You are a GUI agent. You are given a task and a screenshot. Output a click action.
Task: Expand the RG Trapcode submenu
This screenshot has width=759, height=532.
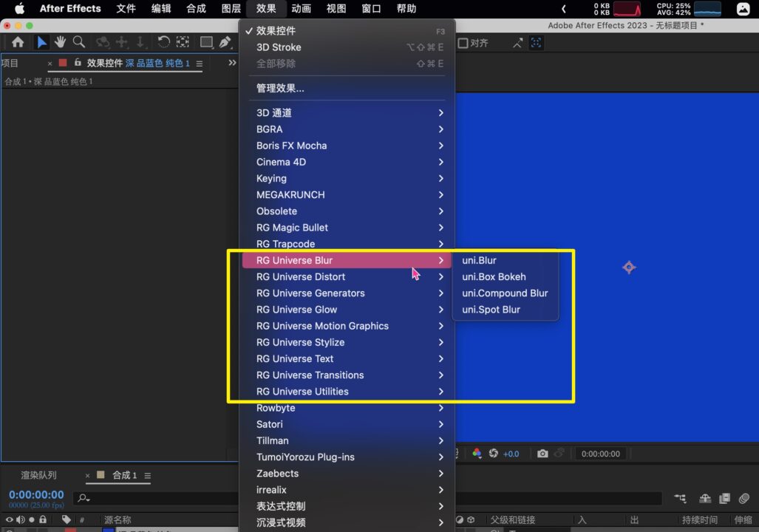285,244
